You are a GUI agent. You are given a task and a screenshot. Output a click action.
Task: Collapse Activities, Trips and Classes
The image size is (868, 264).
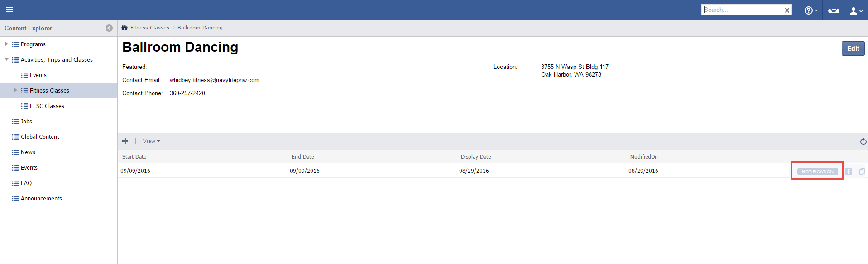click(6, 59)
